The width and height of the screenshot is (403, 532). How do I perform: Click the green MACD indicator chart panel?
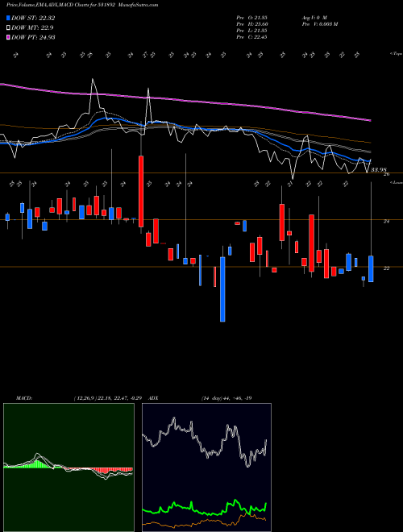pos(69,468)
